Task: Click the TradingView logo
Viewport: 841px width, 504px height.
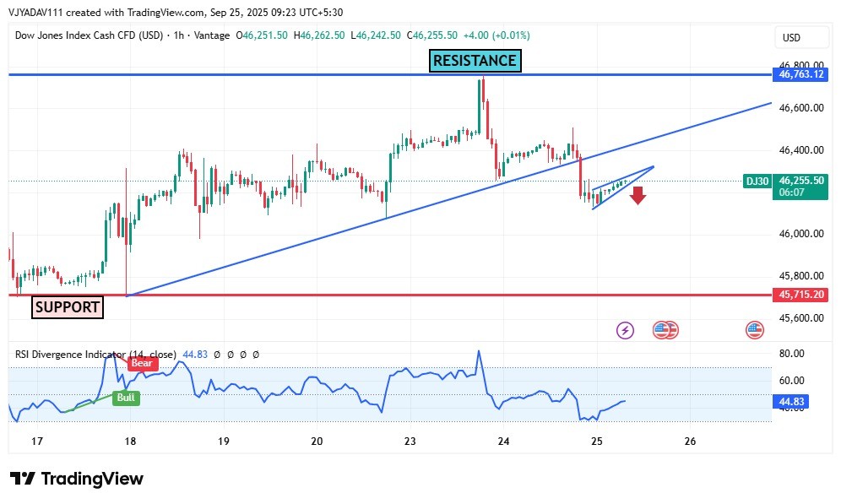Action: coord(77,479)
